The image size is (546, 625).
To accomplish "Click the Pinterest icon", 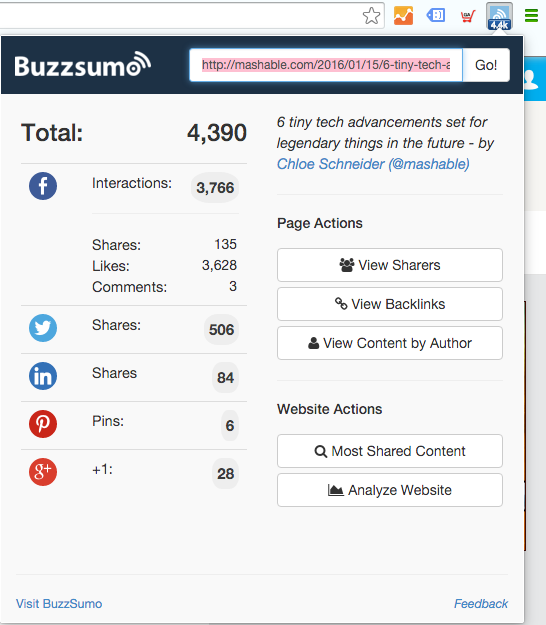I will click(x=43, y=424).
